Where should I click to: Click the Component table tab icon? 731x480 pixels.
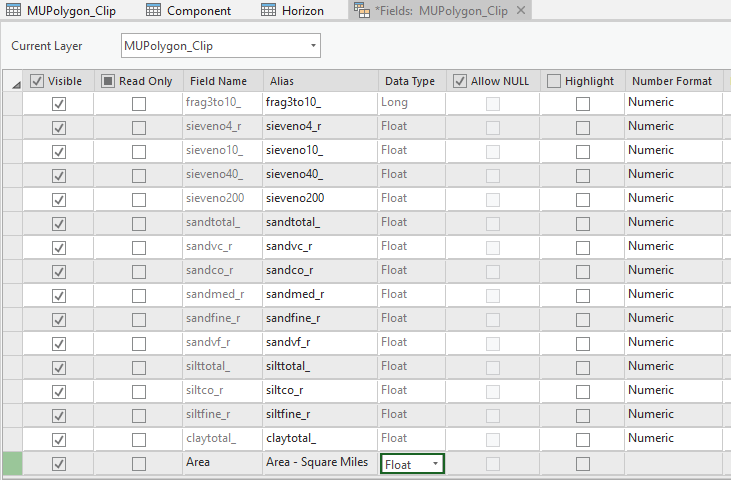click(153, 10)
